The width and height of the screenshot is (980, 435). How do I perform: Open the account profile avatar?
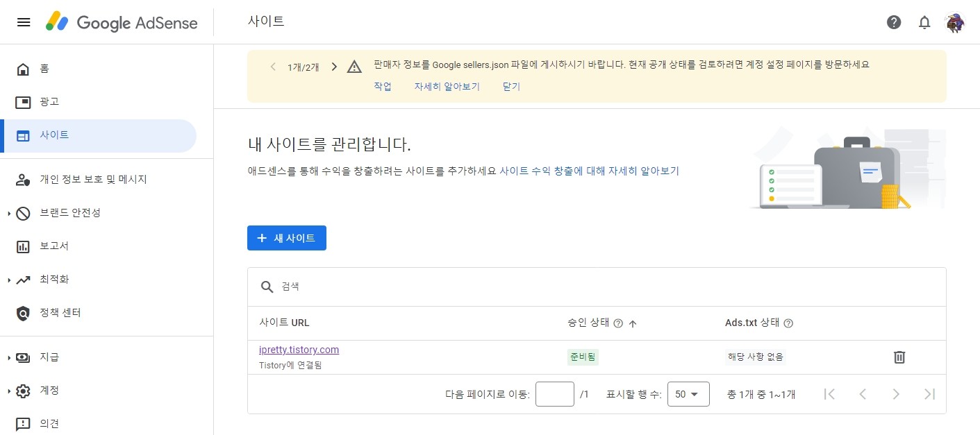click(x=955, y=22)
